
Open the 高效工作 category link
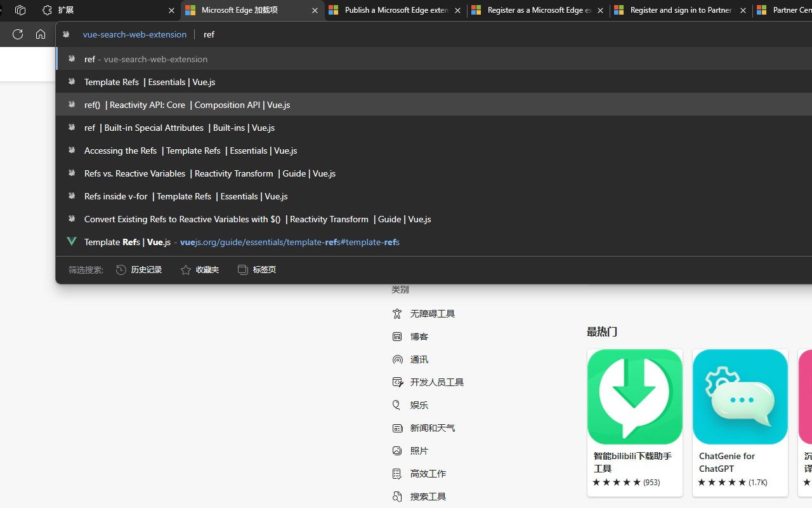coord(428,474)
